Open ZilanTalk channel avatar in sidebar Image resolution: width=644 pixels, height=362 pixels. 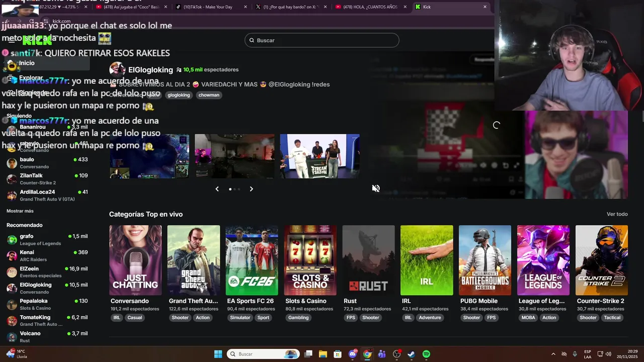pyautogui.click(x=12, y=179)
